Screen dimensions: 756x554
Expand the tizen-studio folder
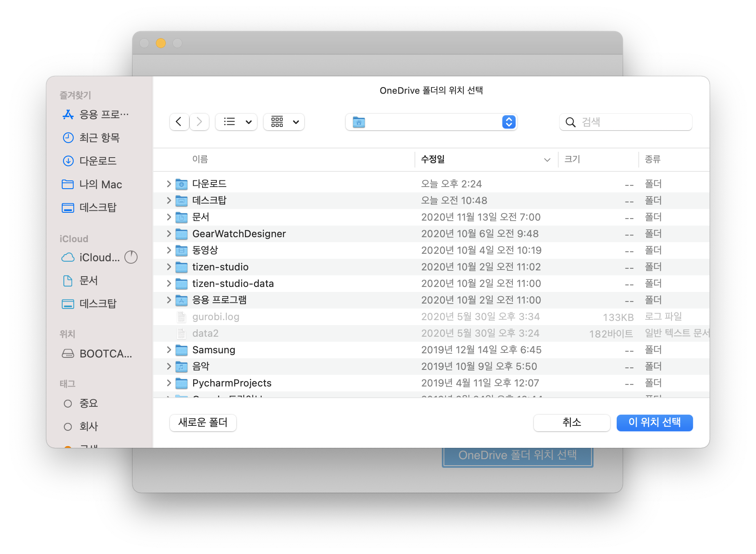[169, 267]
